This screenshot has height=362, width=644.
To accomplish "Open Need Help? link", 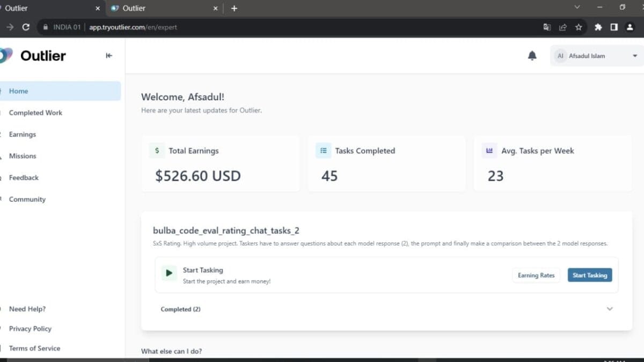I will [x=27, y=309].
